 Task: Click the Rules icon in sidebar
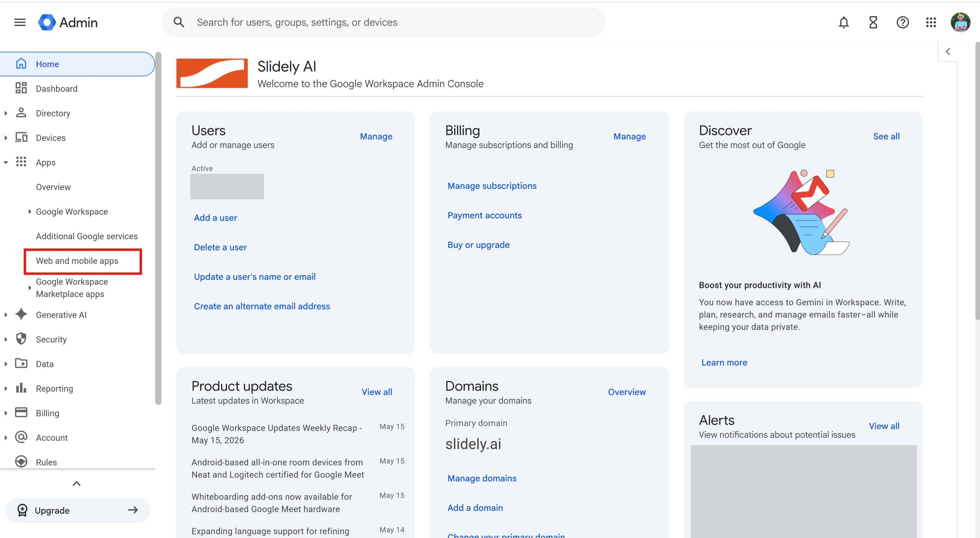[21, 461]
